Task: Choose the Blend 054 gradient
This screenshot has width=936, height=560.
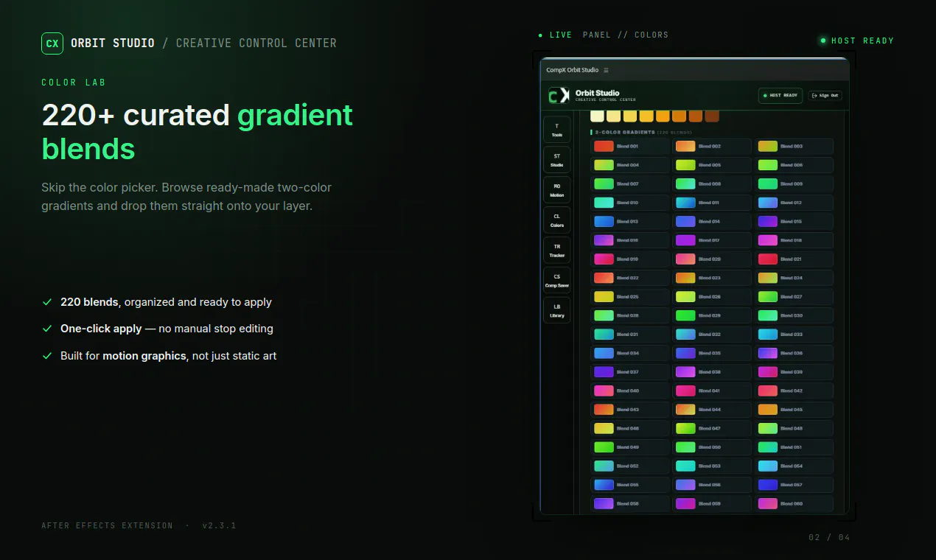Action: [x=794, y=466]
